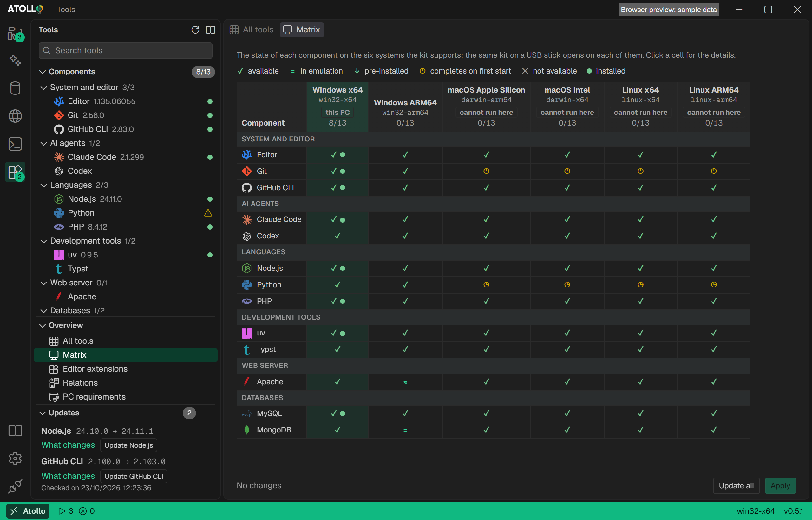Open the sparkles AI icon in sidebar
The image size is (812, 520).
pyautogui.click(x=15, y=60)
